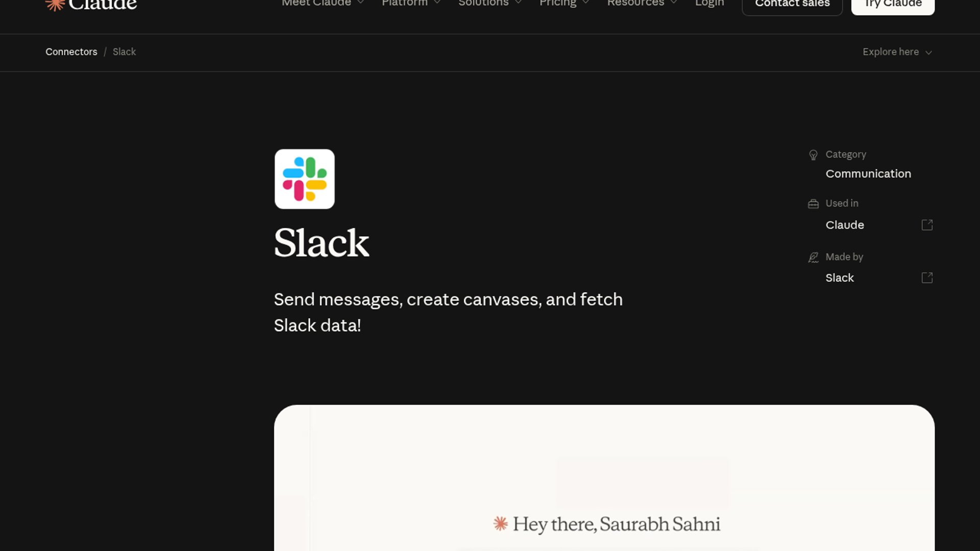Go to Connectors breadcrumb link
980x551 pixels.
click(x=71, y=52)
